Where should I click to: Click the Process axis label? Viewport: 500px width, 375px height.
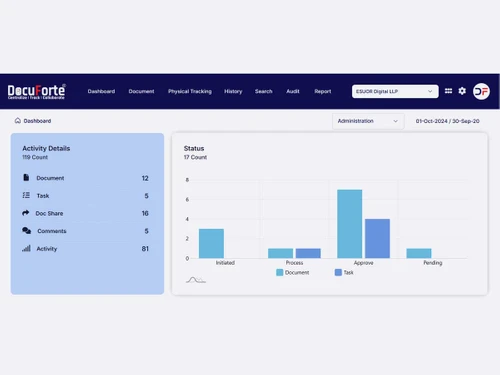294,263
